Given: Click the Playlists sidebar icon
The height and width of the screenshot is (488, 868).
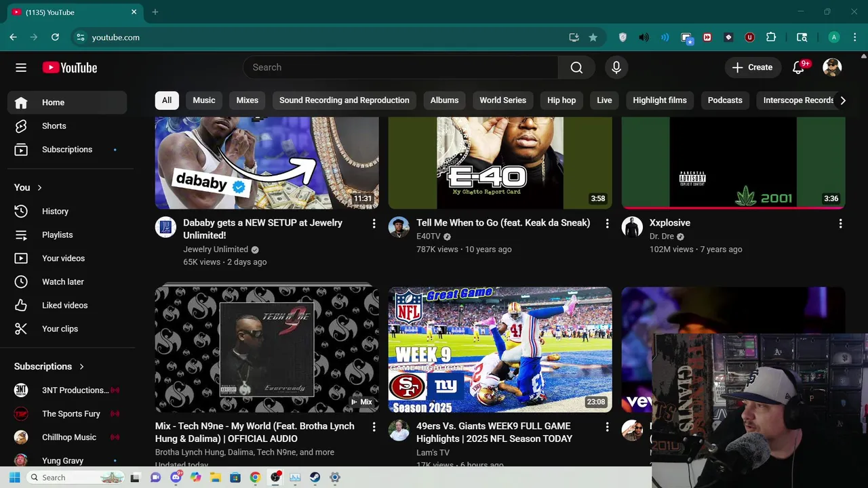Looking at the screenshot, I should click(x=21, y=235).
